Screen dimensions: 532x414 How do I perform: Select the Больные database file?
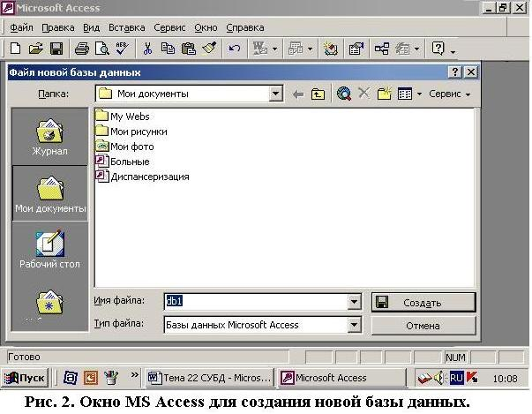[123, 162]
